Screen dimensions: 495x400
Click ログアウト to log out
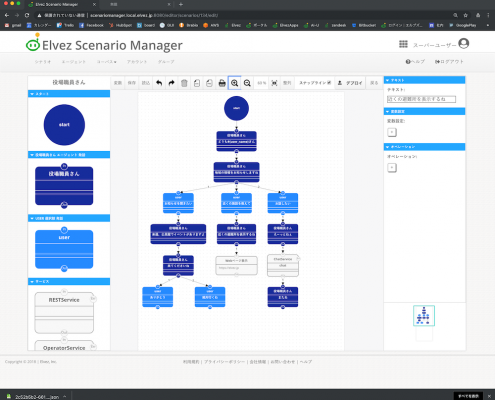pyautogui.click(x=449, y=62)
